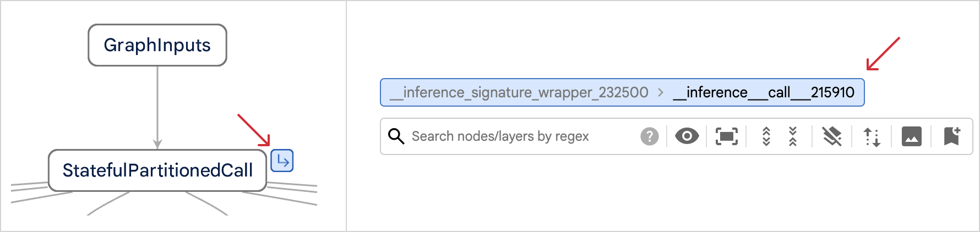Switch the graph flow direction icon
This screenshot has height=232, width=980.
(x=872, y=136)
